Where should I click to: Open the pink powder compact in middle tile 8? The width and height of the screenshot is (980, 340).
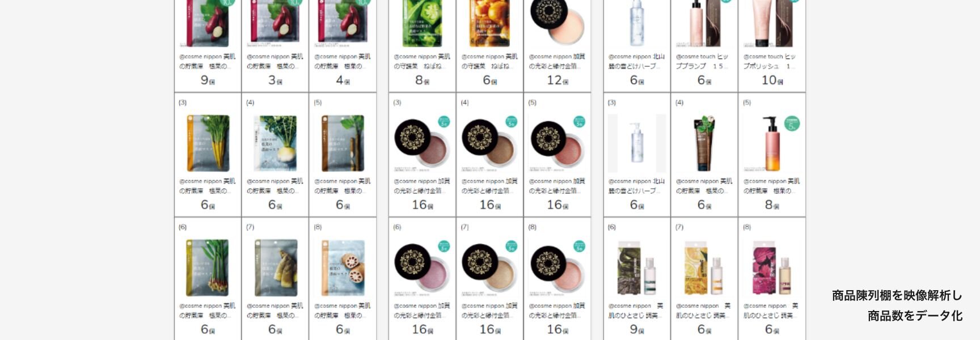pyautogui.click(x=557, y=268)
